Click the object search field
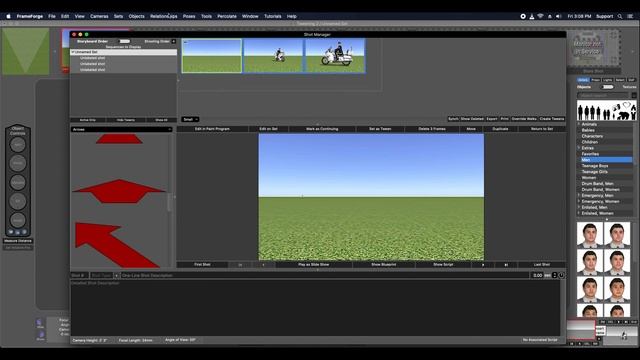Image resolution: width=640 pixels, height=360 pixels. [603, 95]
